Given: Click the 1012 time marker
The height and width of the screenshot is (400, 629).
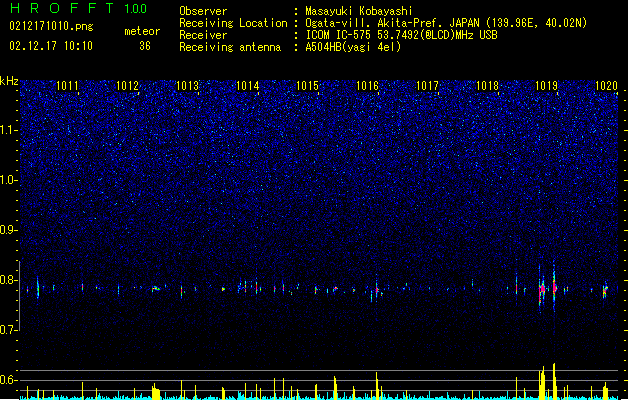Looking at the screenshot, I should pyautogui.click(x=127, y=86).
